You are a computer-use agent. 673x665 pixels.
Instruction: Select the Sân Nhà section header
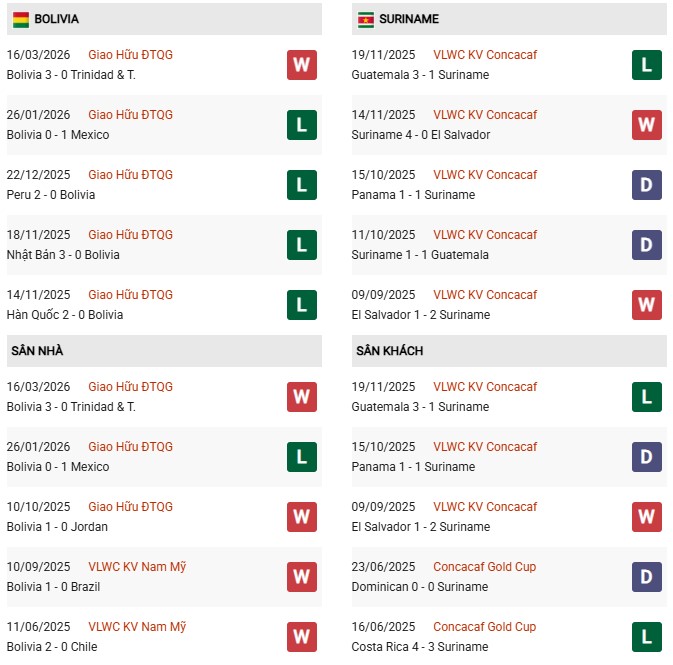click(38, 351)
